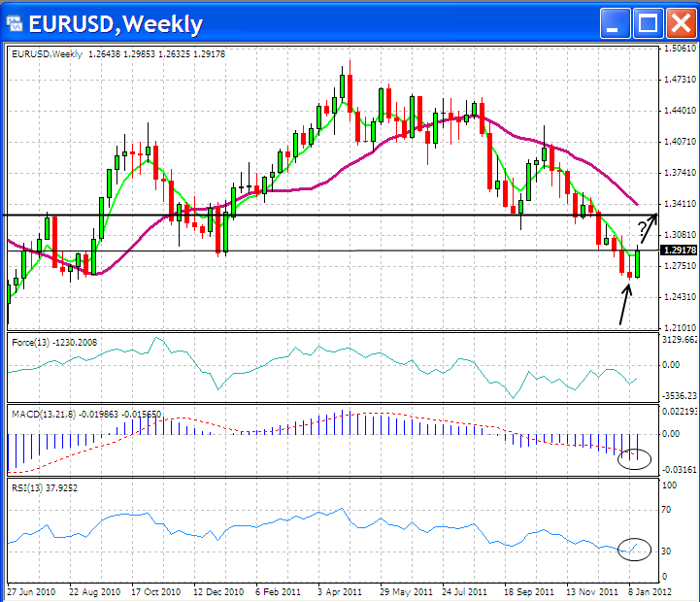This screenshot has height=602, width=700.
Task: Click the purple slow moving average end
Action: 636,203
